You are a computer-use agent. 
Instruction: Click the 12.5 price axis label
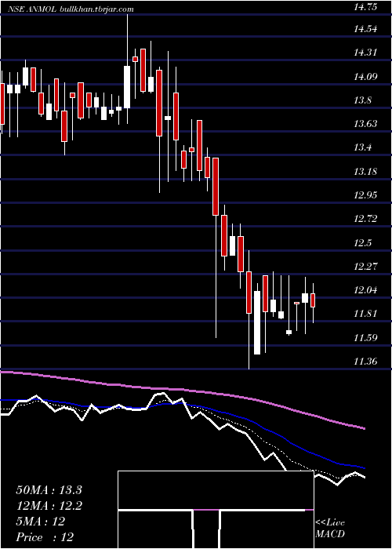click(x=362, y=242)
